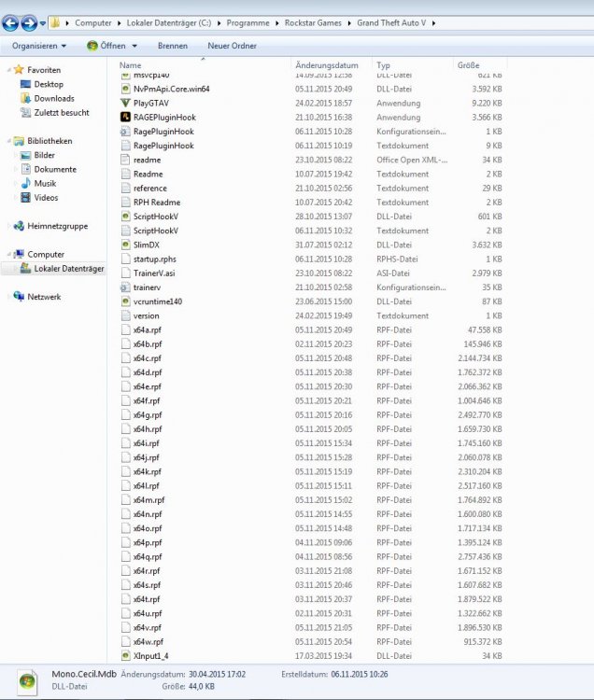Select the version text document icon
The width and height of the screenshot is (594, 700).
[126, 315]
